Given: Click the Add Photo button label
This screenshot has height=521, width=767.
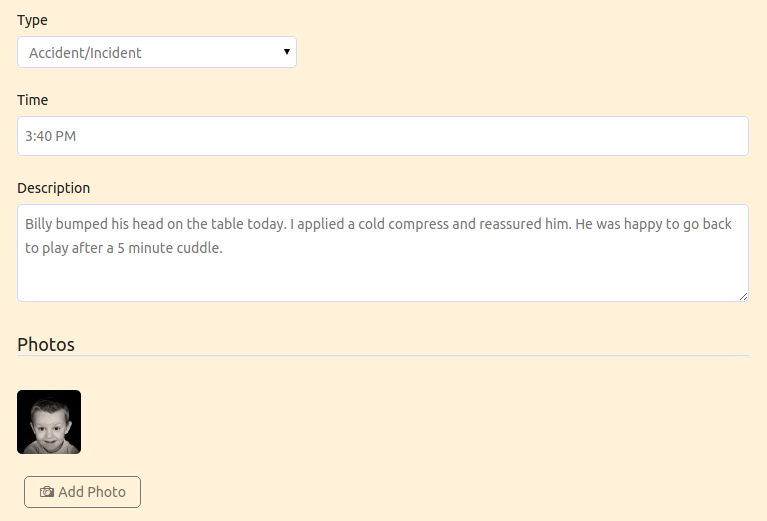Looking at the screenshot, I should (92, 492).
